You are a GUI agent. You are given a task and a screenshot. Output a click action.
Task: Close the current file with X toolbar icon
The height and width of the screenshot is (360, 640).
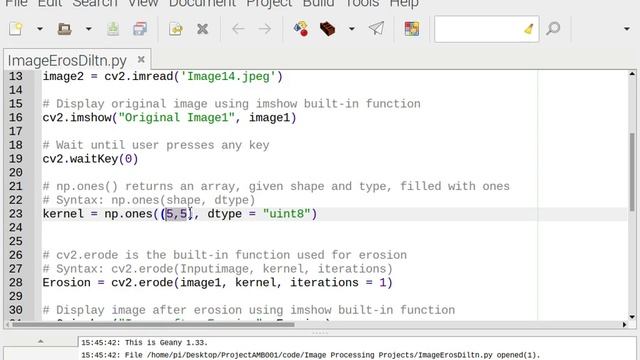pyautogui.click(x=202, y=29)
